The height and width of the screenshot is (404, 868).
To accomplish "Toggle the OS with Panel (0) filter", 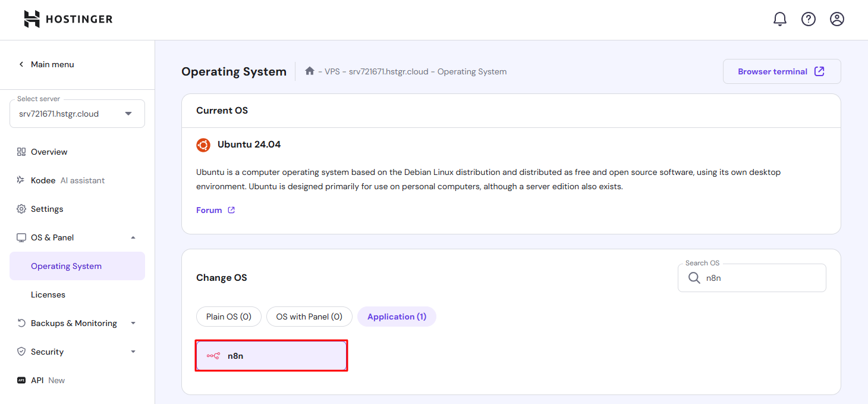I will tap(309, 316).
